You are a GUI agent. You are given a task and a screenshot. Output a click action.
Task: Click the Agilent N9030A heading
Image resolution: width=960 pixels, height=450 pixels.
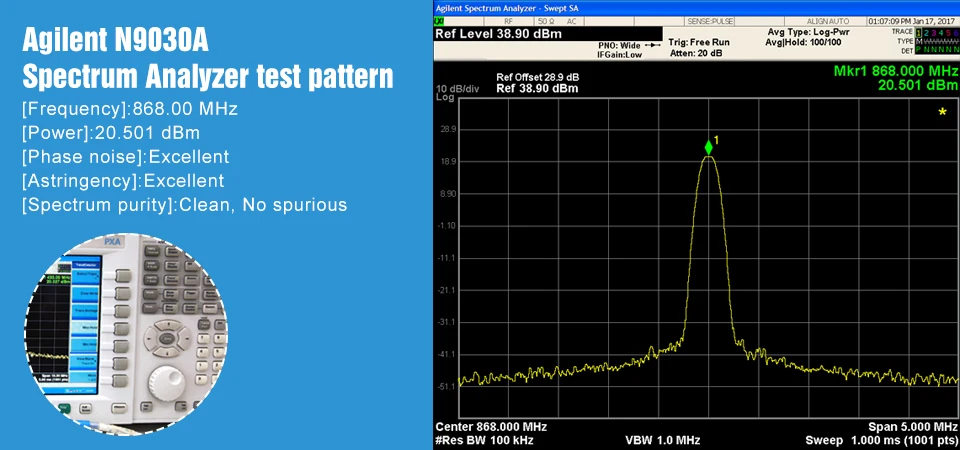(x=116, y=41)
